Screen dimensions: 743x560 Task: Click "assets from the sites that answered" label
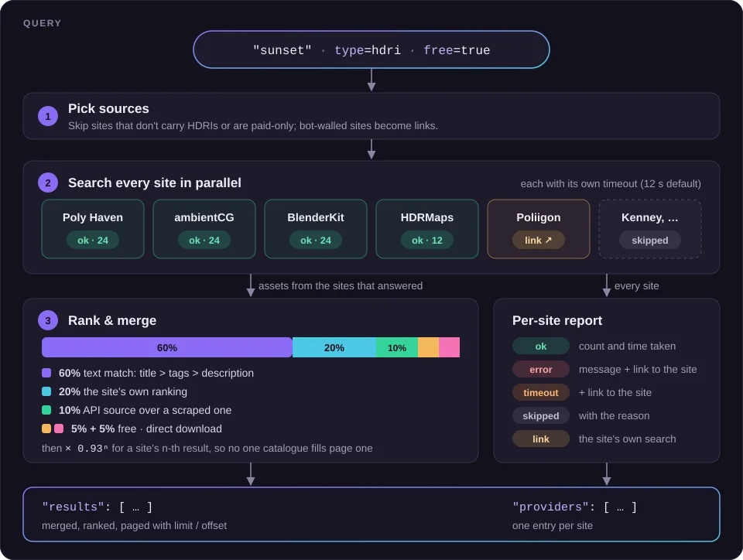tap(341, 286)
